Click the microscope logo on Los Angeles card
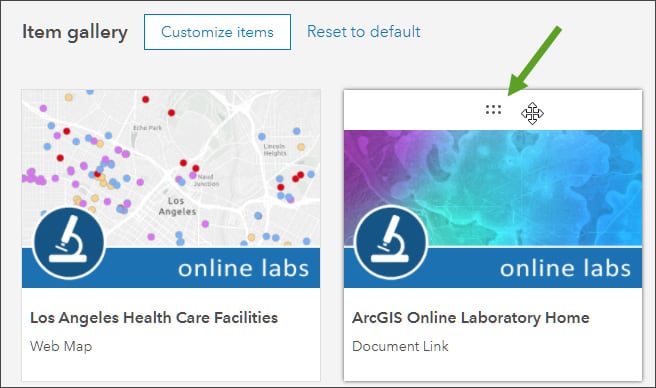 (69, 243)
